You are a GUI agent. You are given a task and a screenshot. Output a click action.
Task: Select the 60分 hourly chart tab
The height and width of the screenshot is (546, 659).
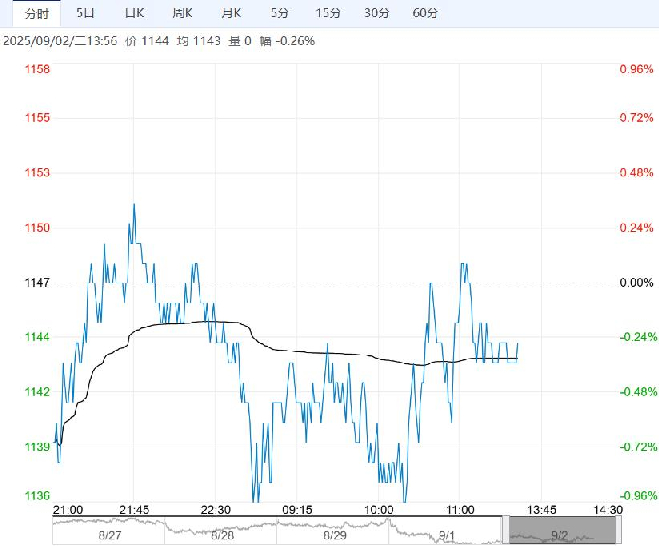[x=425, y=13]
